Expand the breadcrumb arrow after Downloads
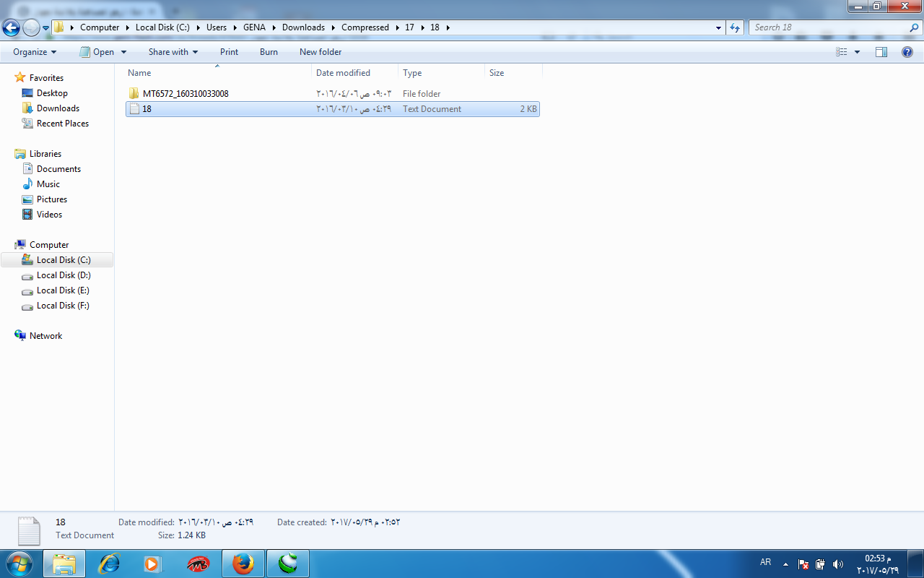This screenshot has height=578, width=924. click(x=332, y=27)
